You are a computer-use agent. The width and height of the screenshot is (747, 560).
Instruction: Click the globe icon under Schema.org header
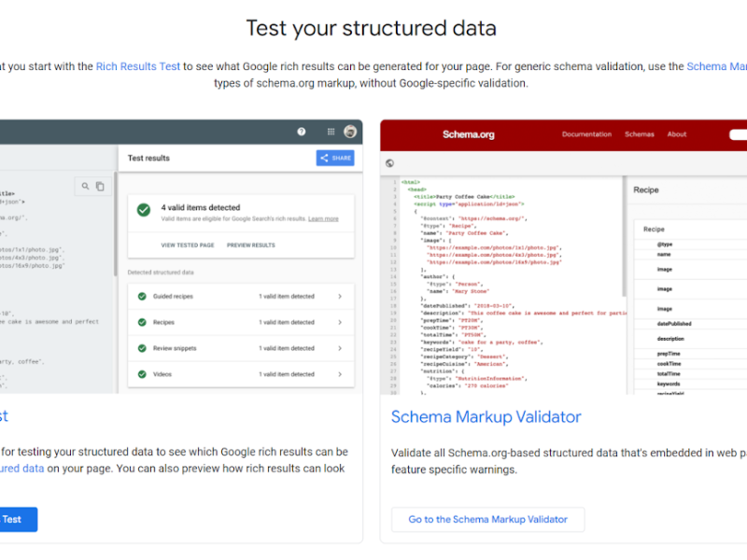[x=389, y=162]
